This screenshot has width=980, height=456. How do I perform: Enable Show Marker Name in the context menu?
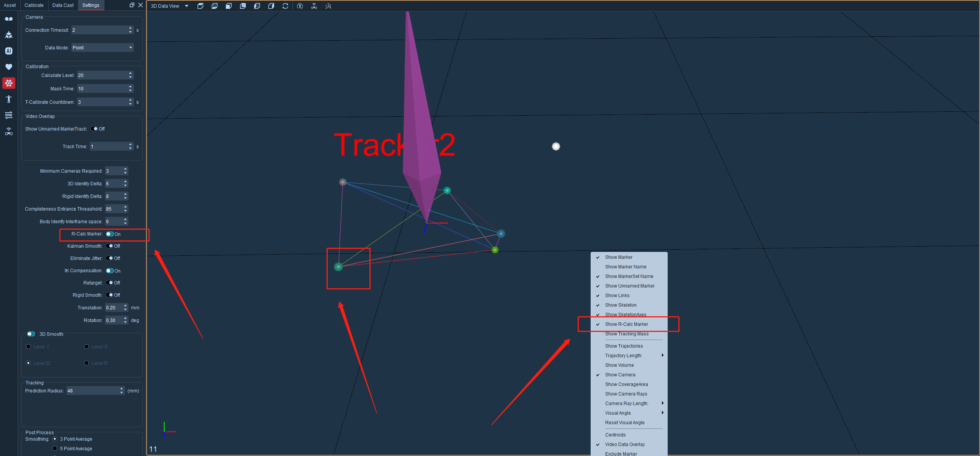[629, 267]
